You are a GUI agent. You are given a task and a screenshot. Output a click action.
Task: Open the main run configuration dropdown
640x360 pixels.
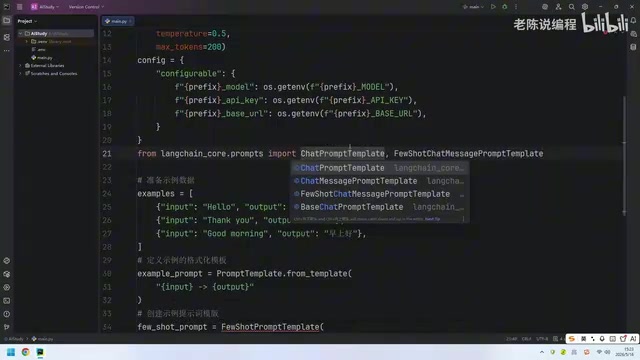(x=473, y=7)
